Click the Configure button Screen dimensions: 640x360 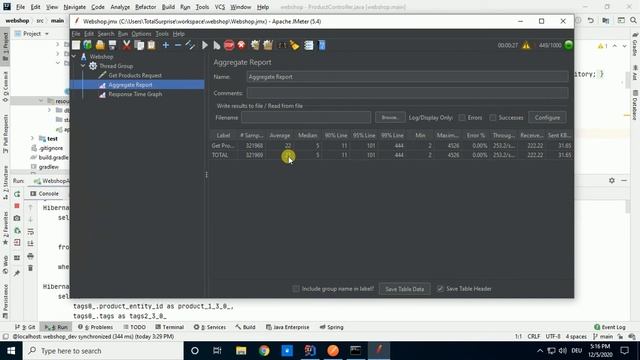click(x=547, y=118)
